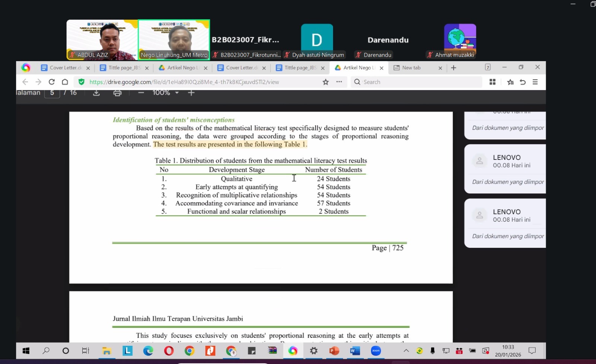Open Microsoft Word from the taskbar
This screenshot has height=364, width=596.
[355, 351]
